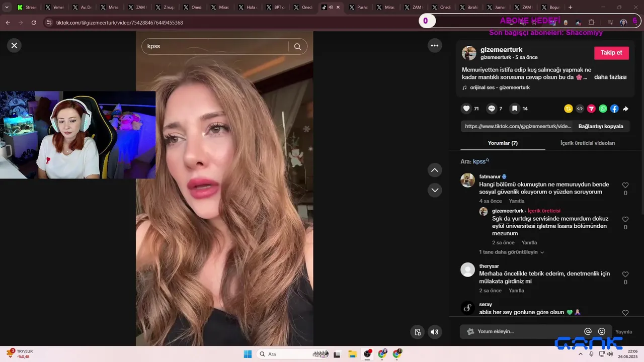Click the site info icon in address bar
The image size is (644, 362).
click(49, 23)
